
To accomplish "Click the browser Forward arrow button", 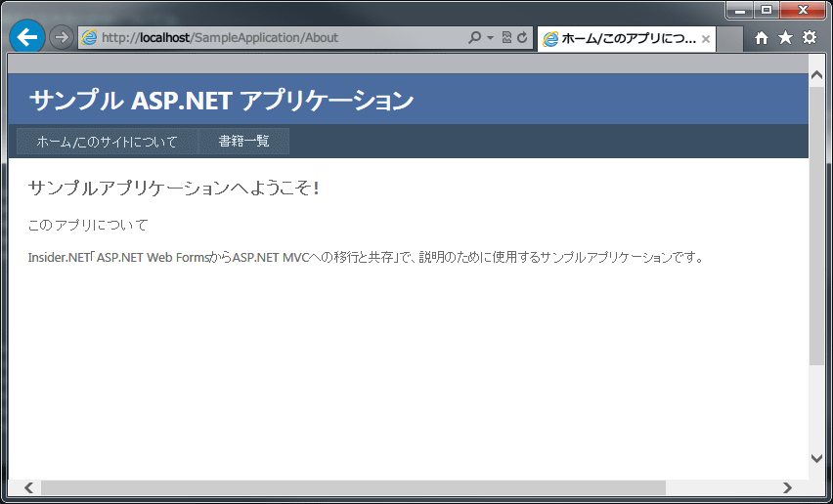I will [x=61, y=37].
